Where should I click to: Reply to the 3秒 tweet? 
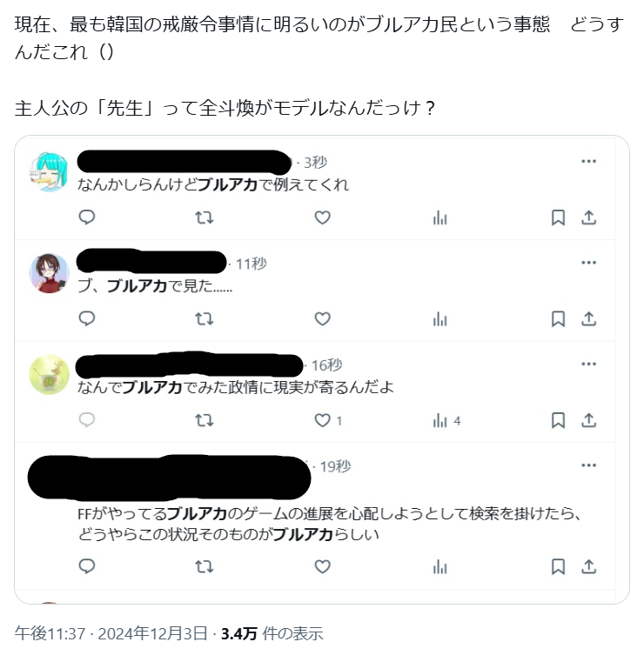coord(87,217)
